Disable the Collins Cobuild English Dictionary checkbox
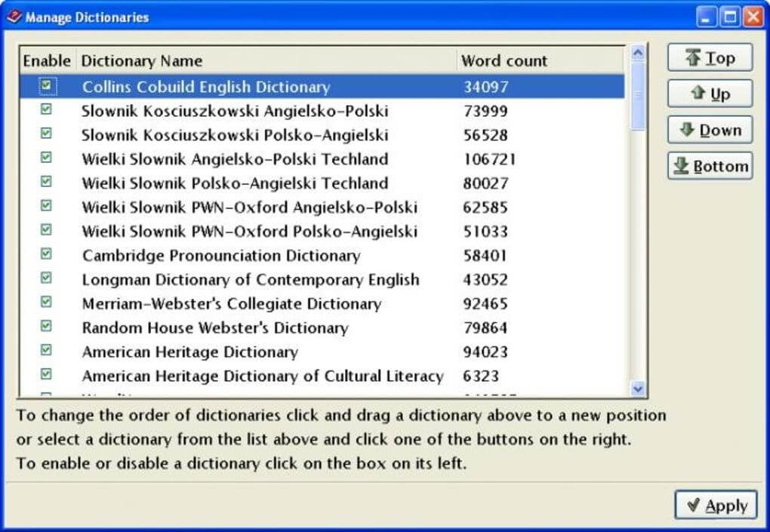Viewport: 770px width, 532px height. coord(47,86)
